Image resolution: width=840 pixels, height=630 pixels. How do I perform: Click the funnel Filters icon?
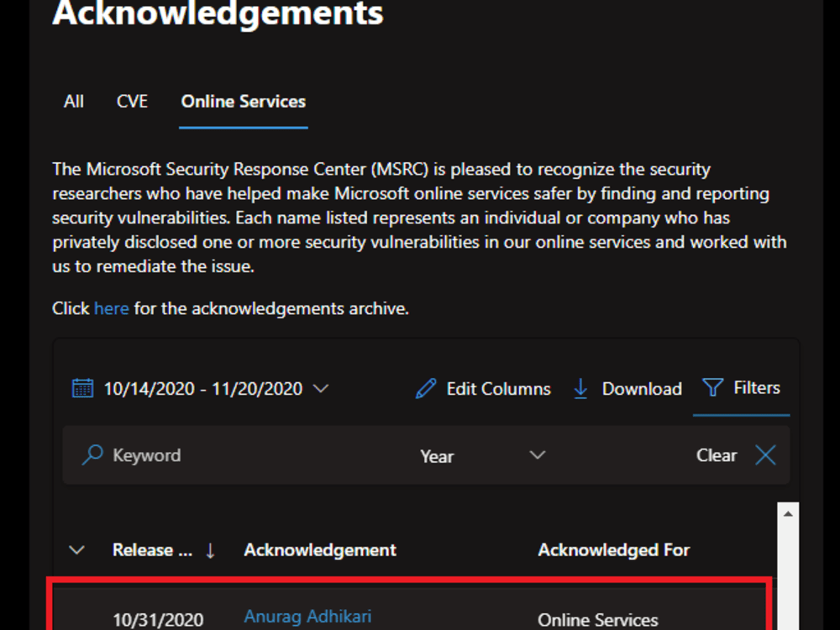pyautogui.click(x=712, y=387)
